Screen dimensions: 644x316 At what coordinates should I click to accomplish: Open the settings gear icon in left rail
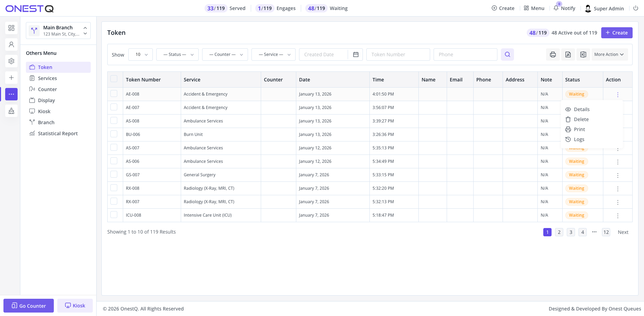[x=11, y=61]
